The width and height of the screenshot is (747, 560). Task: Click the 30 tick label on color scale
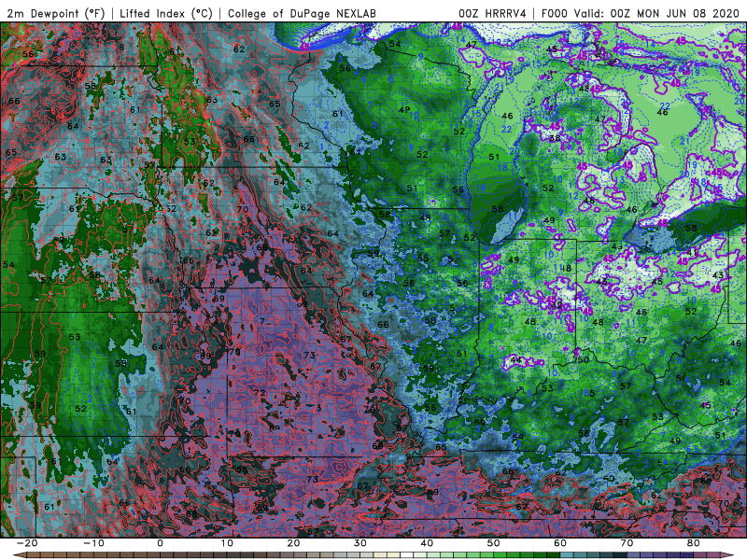360,543
